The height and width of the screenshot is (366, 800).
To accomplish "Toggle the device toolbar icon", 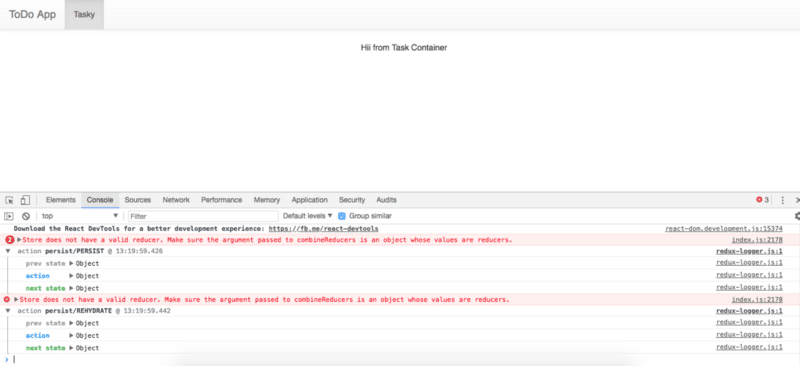I will click(x=25, y=200).
